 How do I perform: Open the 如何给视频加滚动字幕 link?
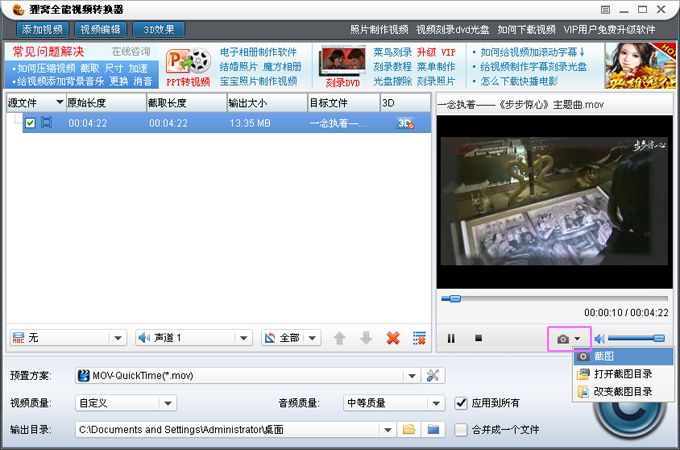point(532,52)
